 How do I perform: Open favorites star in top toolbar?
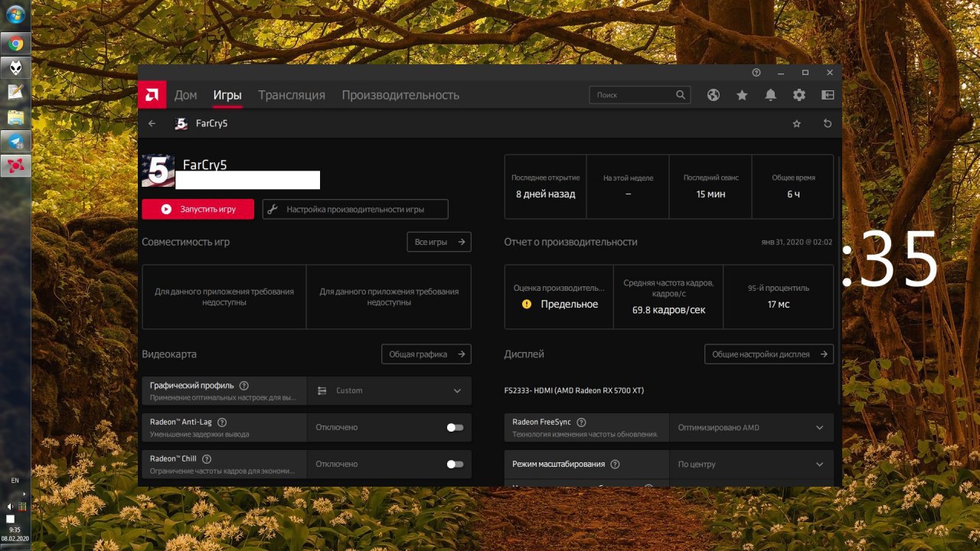point(742,95)
